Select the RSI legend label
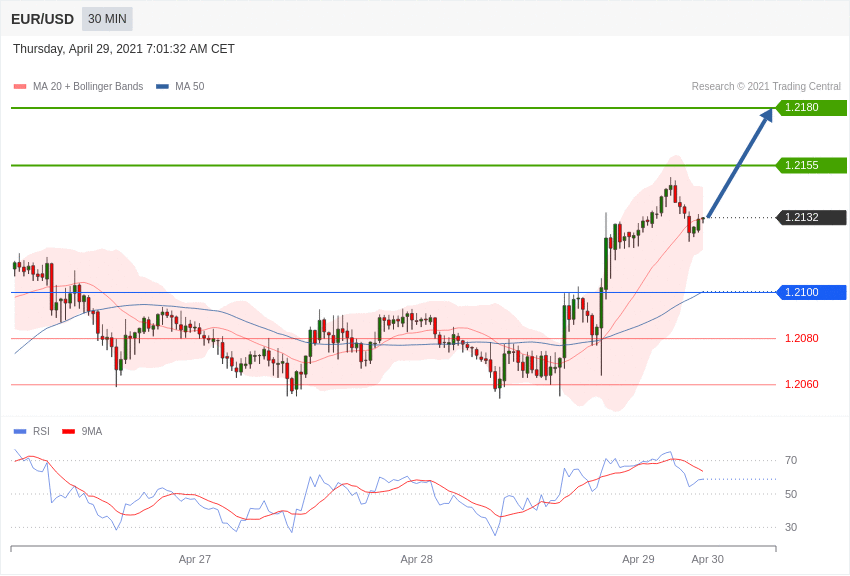 41,431
